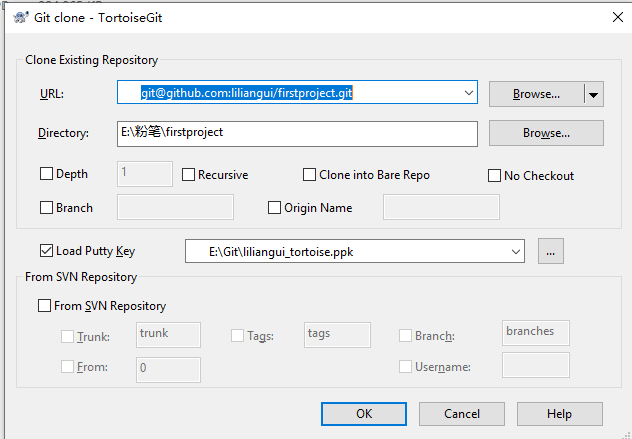Enable the Origin Name checkbox
This screenshot has height=439, width=632.
point(274,208)
